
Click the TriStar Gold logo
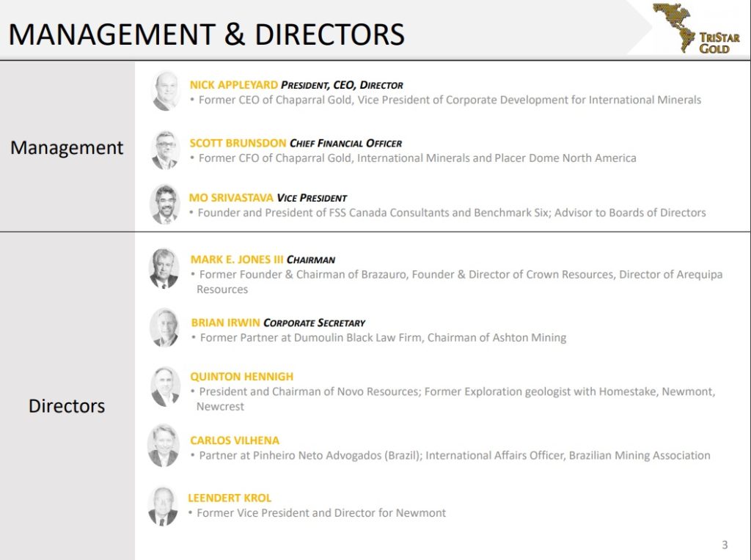696,28
